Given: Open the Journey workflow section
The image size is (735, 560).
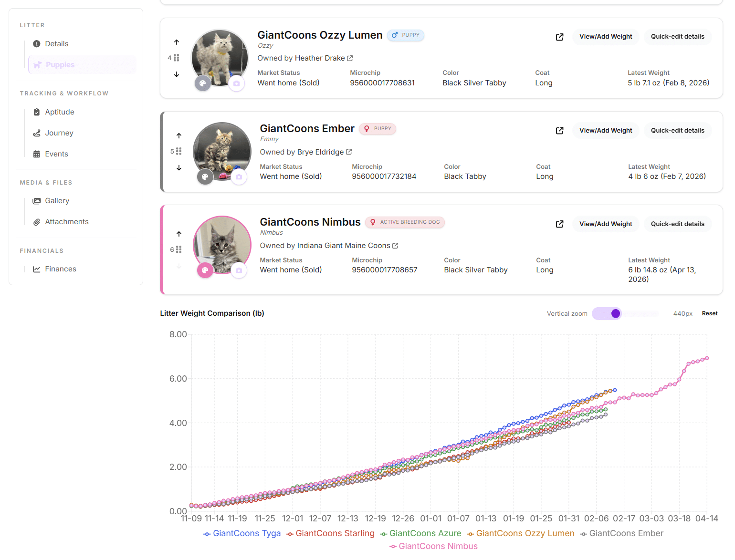Looking at the screenshot, I should pyautogui.click(x=59, y=133).
